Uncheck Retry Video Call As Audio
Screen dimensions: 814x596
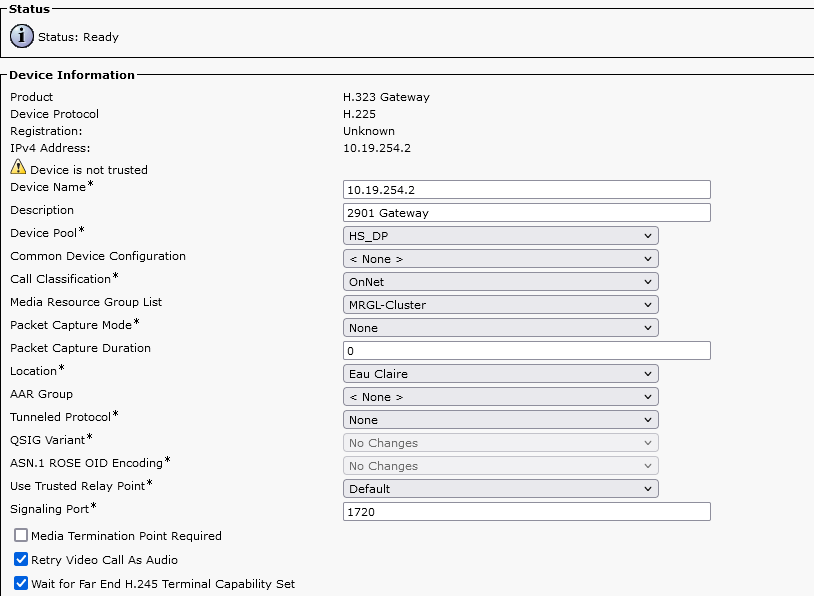pyautogui.click(x=21, y=560)
